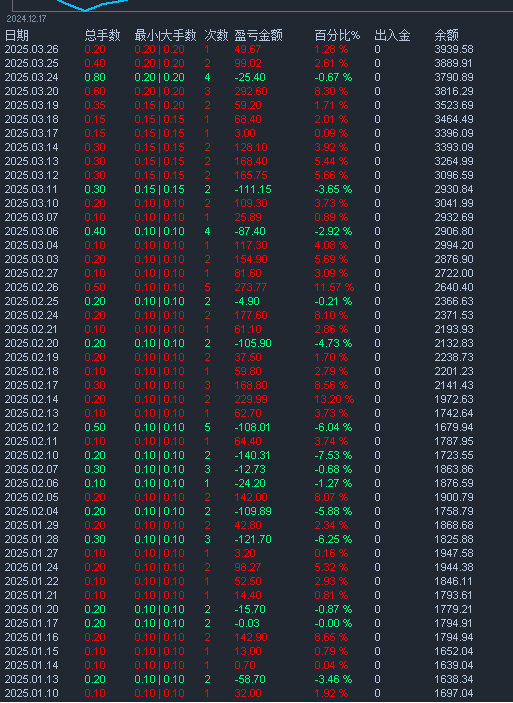This screenshot has width=513, height=703.
Task: Click the 次数 column header
Action: pyautogui.click(x=216, y=35)
